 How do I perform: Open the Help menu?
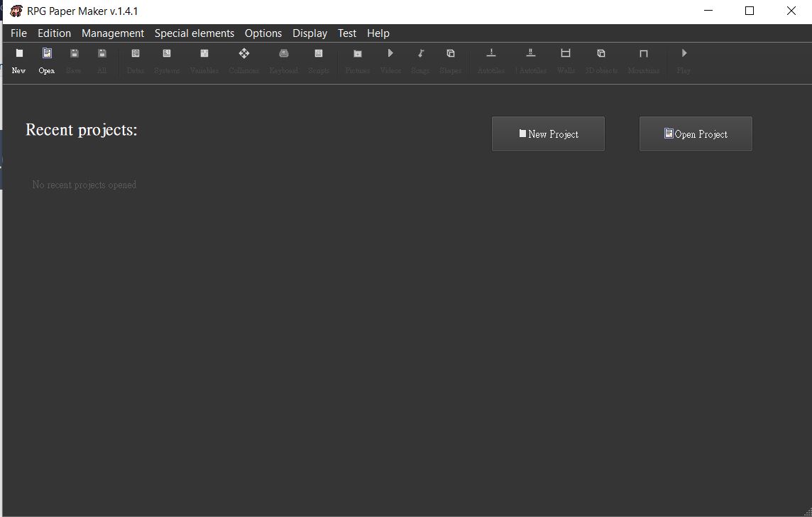click(378, 33)
